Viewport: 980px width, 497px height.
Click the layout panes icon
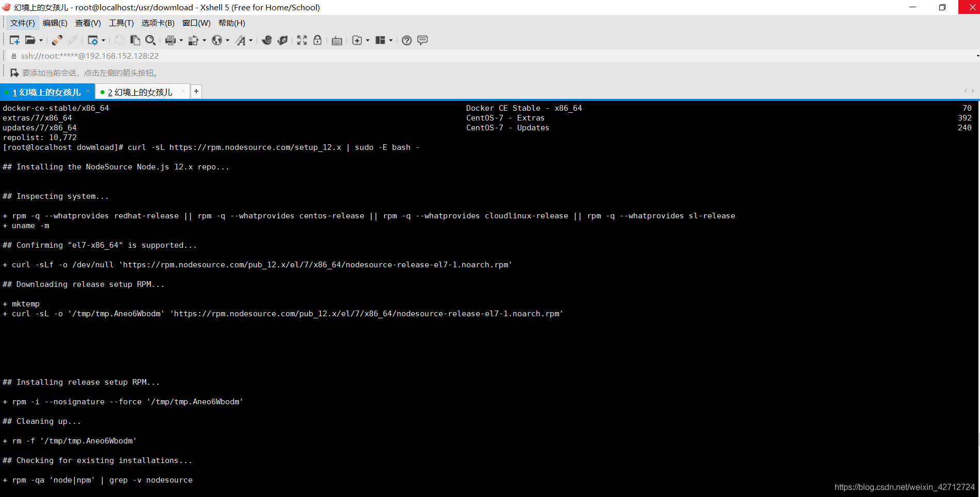click(380, 40)
